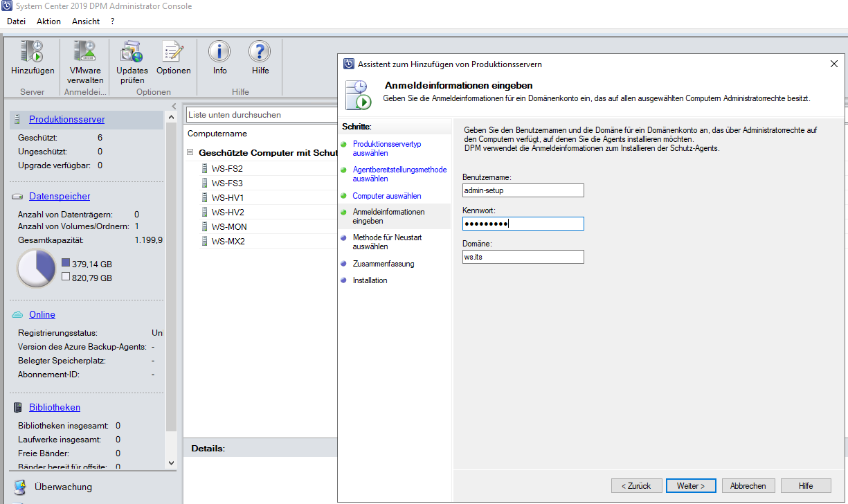Image resolution: width=848 pixels, height=504 pixels.
Task: Open the Produktionsserver link
Action: [67, 120]
